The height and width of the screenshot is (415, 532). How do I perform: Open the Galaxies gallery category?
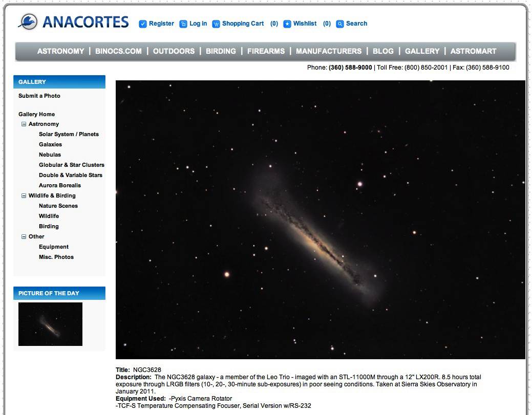click(x=50, y=144)
